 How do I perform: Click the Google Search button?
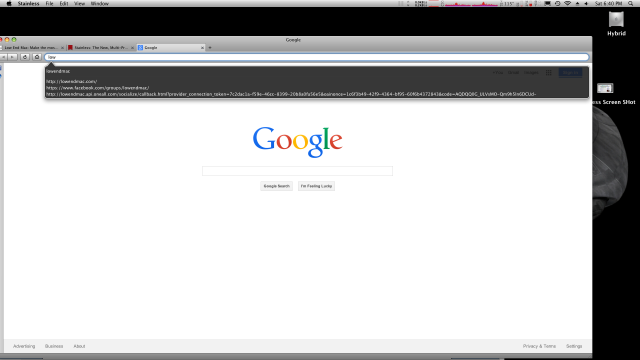[276, 186]
